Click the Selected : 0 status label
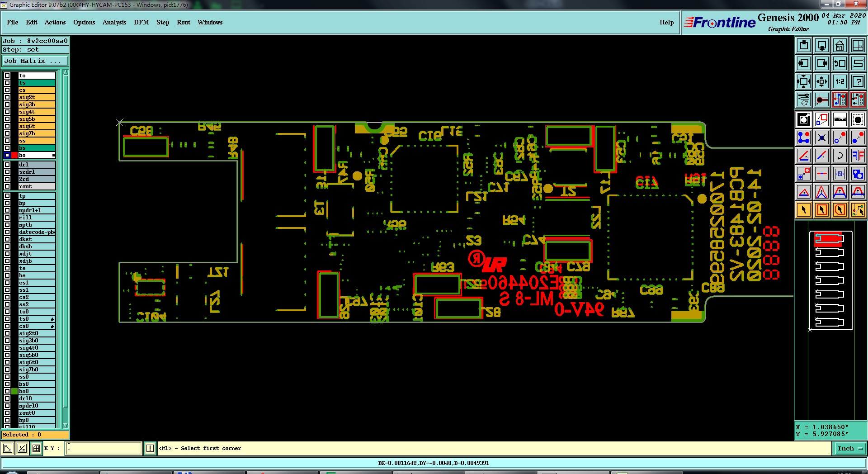This screenshot has height=474, width=868. 35,435
